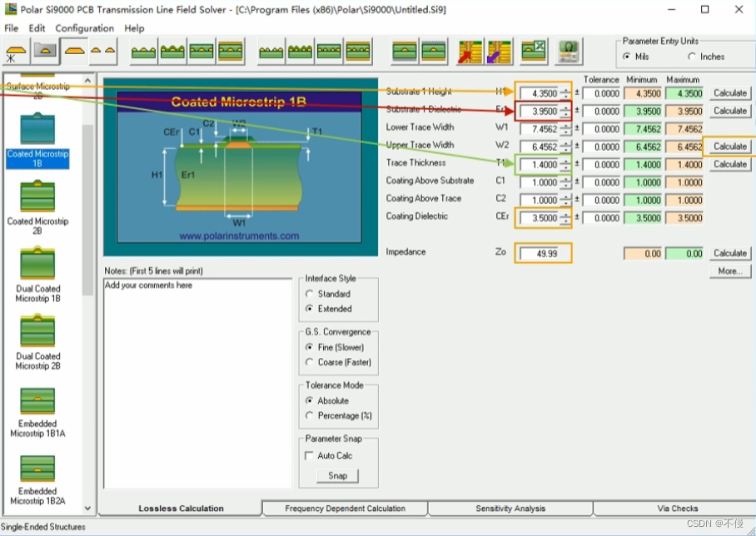The height and width of the screenshot is (536, 756).
Task: Select Embedded Microstrip 1B2A structure icon
Action: (x=37, y=468)
